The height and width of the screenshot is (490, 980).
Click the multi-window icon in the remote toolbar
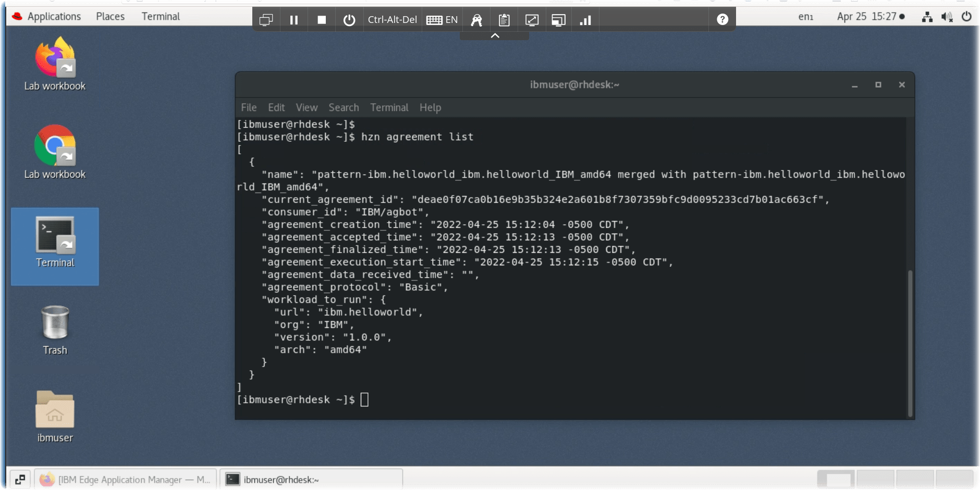(x=266, y=20)
